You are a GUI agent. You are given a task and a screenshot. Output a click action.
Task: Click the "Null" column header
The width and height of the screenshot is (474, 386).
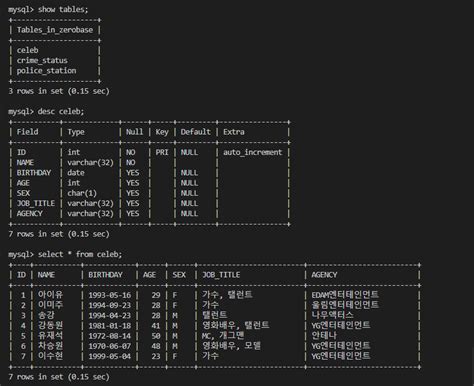[134, 132]
